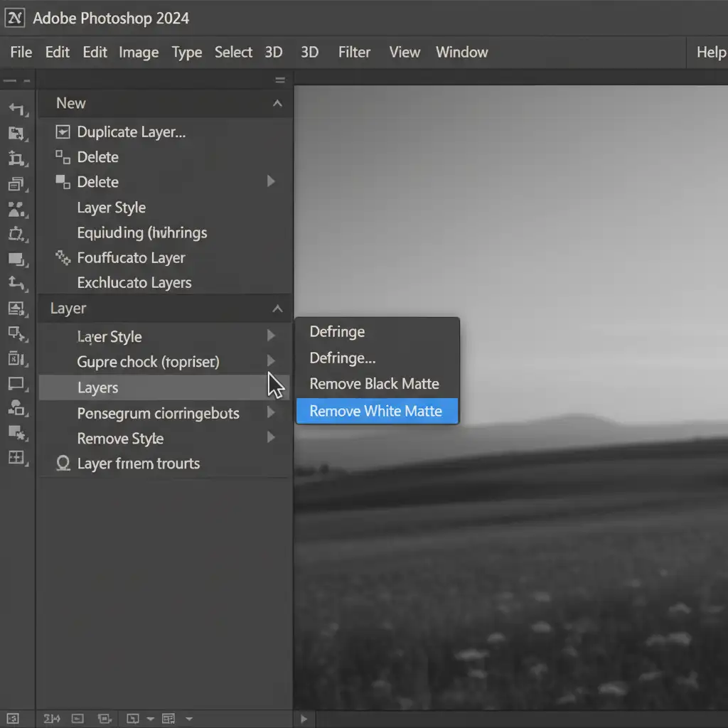Screen dimensions: 728x728
Task: Collapse the Layer section chevron
Action: [x=277, y=309]
